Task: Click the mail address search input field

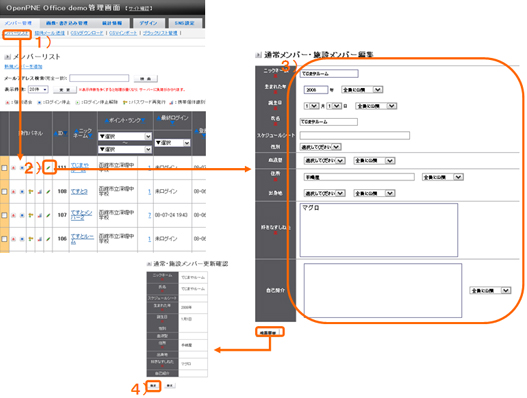Action: [x=99, y=78]
